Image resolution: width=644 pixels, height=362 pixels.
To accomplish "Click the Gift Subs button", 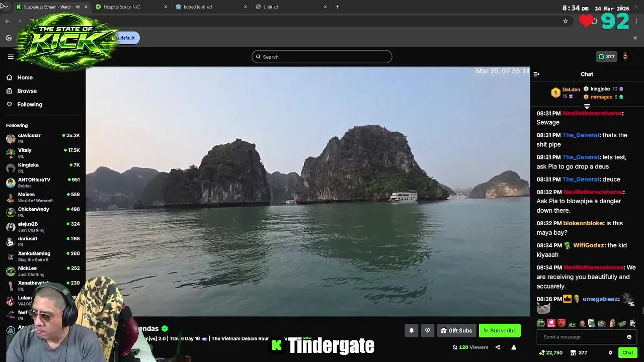I will 456,330.
